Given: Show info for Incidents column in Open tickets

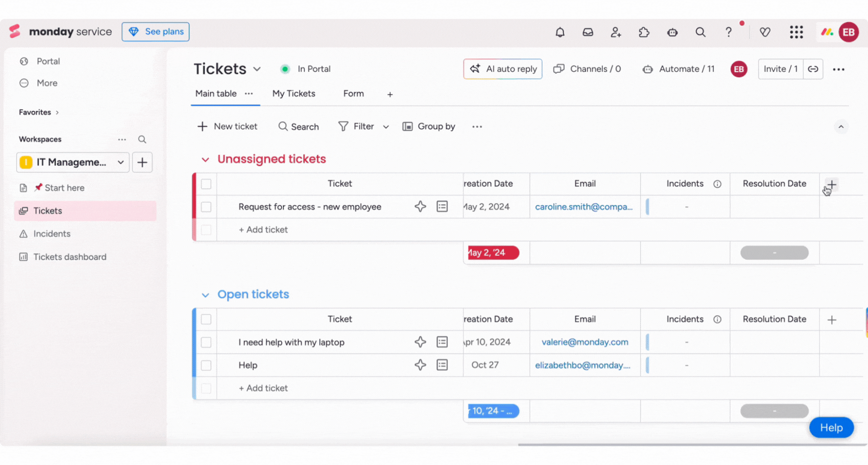Looking at the screenshot, I should tap(717, 319).
